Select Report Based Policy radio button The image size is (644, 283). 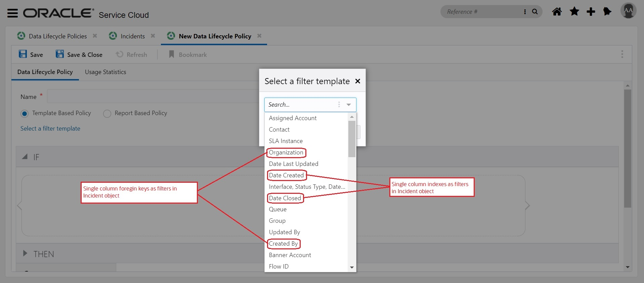tap(107, 114)
